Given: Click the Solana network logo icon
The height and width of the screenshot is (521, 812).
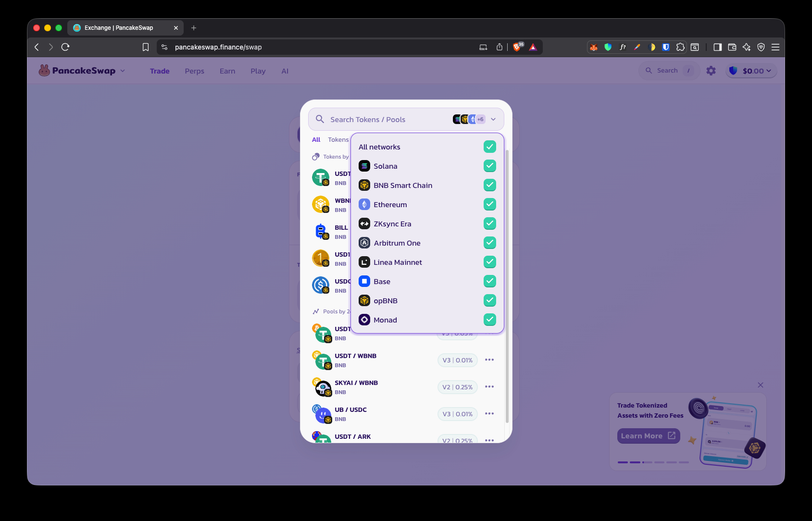Looking at the screenshot, I should pyautogui.click(x=364, y=166).
